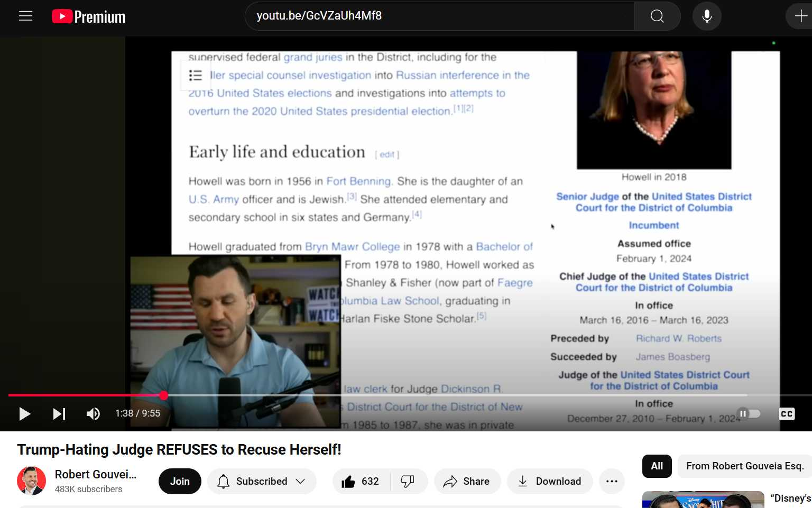Mute the video volume
The width and height of the screenshot is (812, 508).
(93, 413)
